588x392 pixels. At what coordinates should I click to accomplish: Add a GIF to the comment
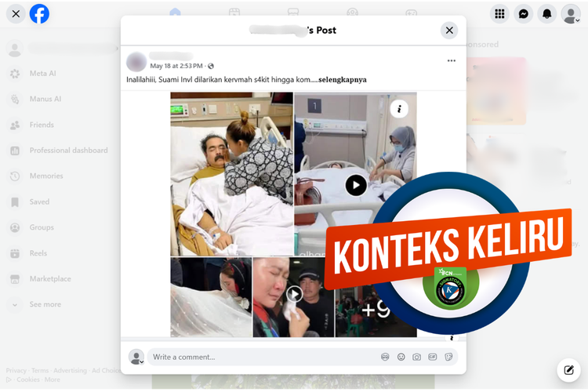[x=432, y=358]
